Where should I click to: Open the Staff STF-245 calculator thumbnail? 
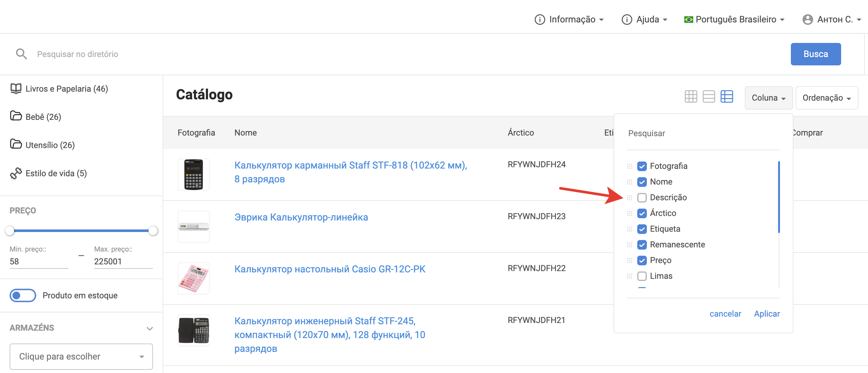(x=193, y=330)
